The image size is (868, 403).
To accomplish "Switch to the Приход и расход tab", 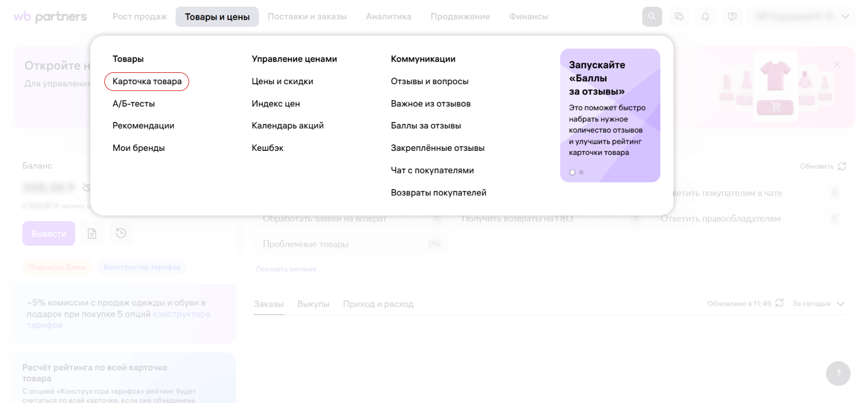I will [378, 304].
